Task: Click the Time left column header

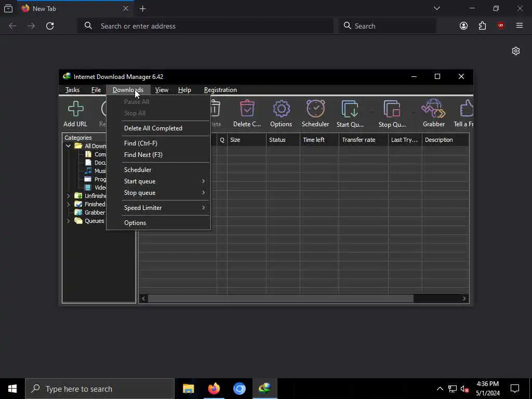Action: 320,140
